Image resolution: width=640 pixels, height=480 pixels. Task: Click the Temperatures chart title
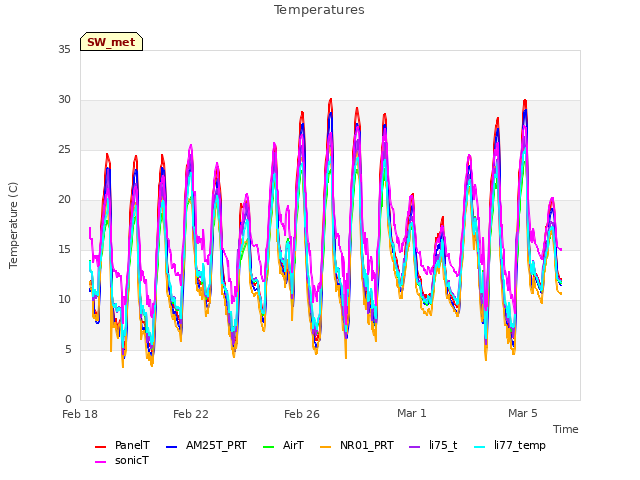(x=319, y=10)
